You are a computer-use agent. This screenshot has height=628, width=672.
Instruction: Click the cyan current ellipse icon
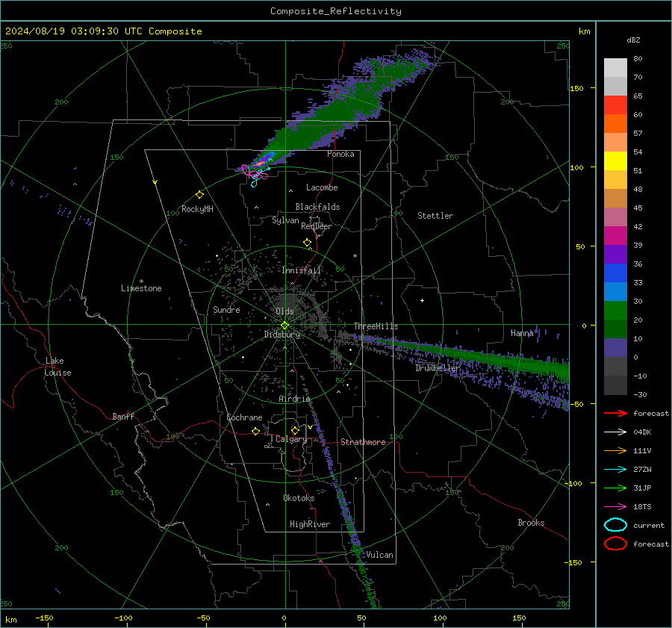615,525
